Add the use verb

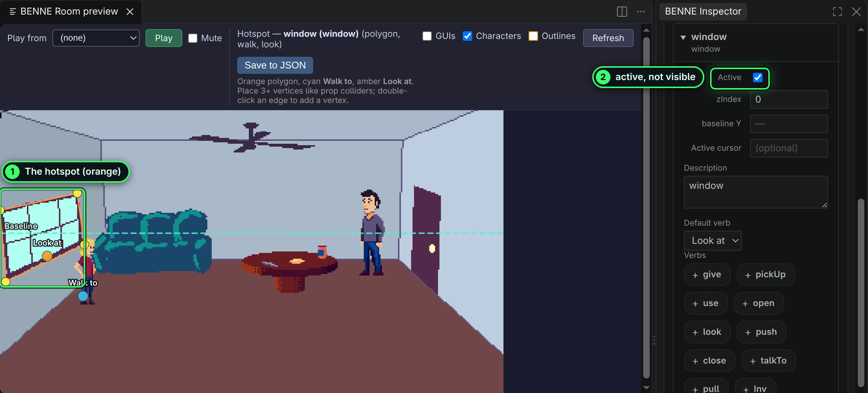tap(705, 303)
